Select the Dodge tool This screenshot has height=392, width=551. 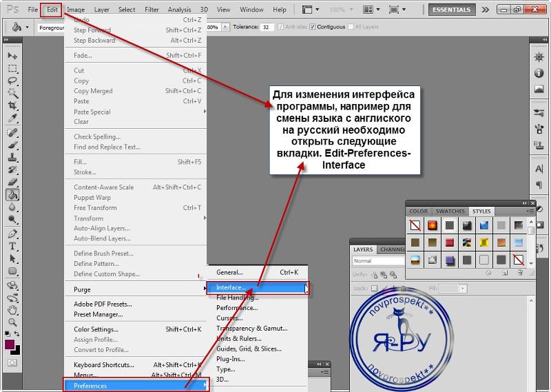pos(12,220)
